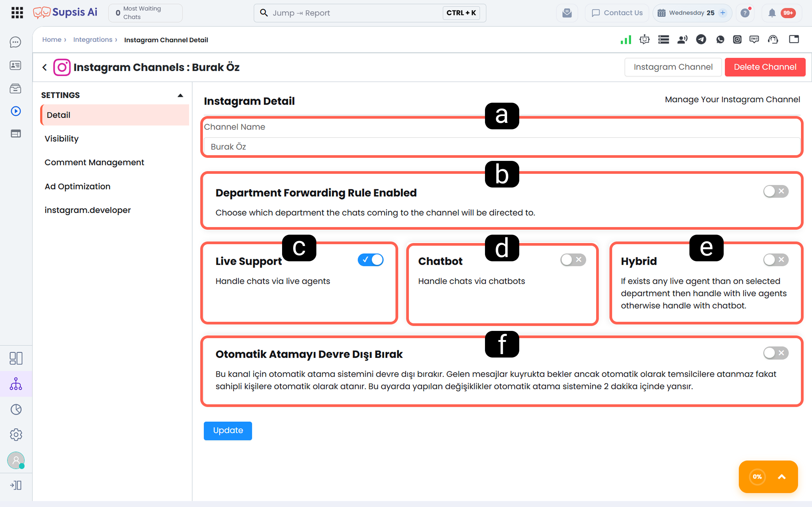Click the Telegram icon in toolbar

(x=701, y=40)
